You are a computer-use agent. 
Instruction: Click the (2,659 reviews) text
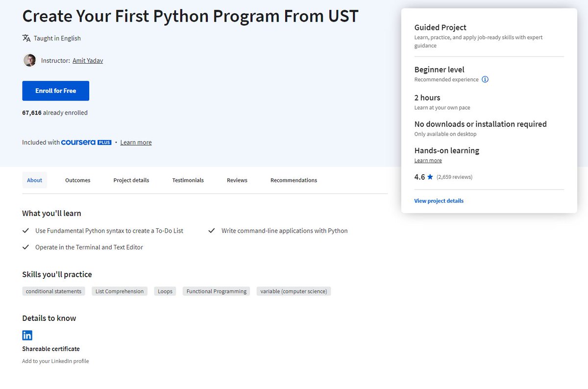click(x=455, y=177)
